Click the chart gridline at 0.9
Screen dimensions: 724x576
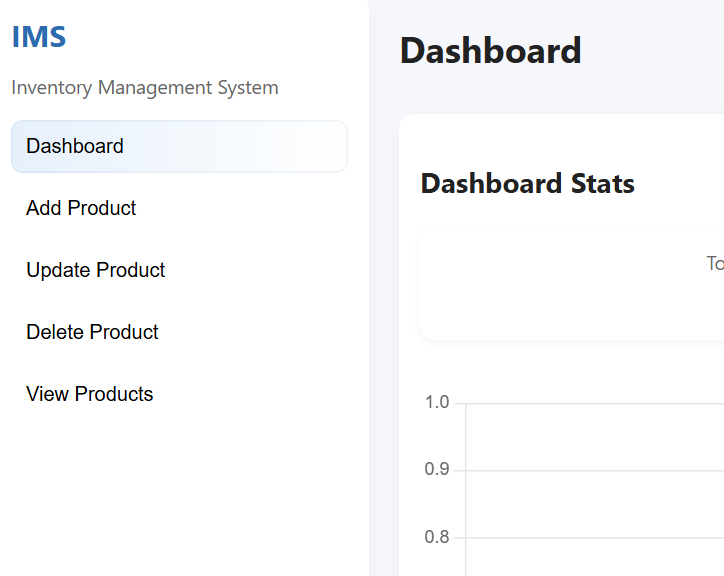[595, 471]
